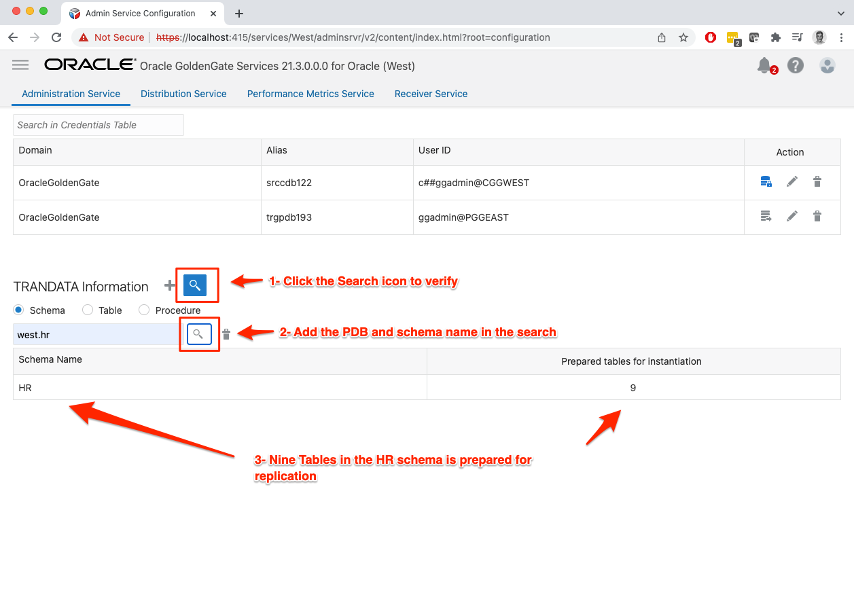Open the Chrome three-dot menu

[842, 37]
